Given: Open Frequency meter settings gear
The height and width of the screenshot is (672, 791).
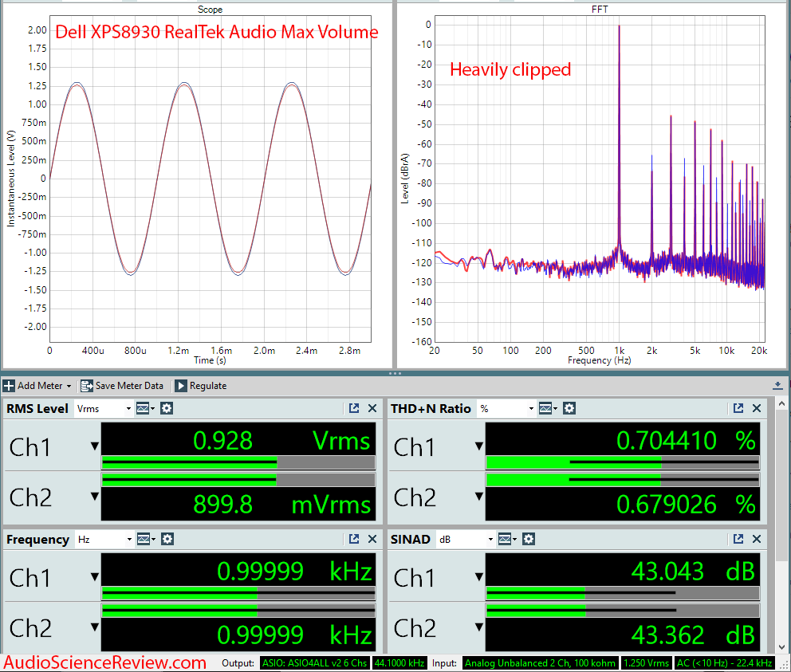Looking at the screenshot, I should pos(167,540).
